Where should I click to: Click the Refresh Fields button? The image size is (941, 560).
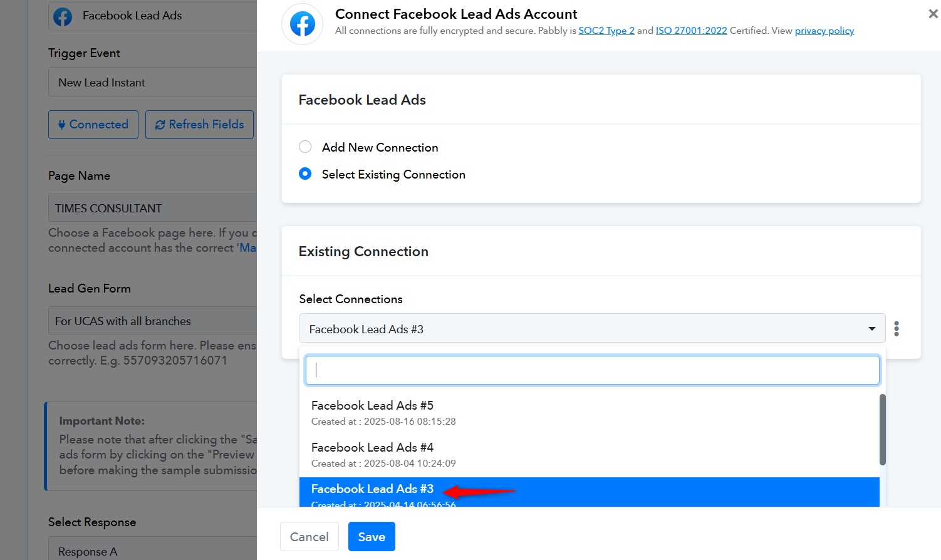(199, 125)
